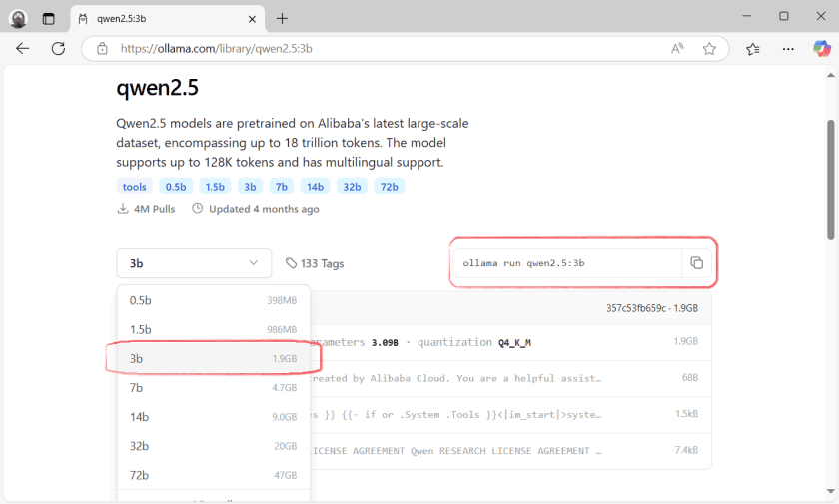Open the Copilot sidebar icon
Screen dimensions: 839x504
pos(821,48)
